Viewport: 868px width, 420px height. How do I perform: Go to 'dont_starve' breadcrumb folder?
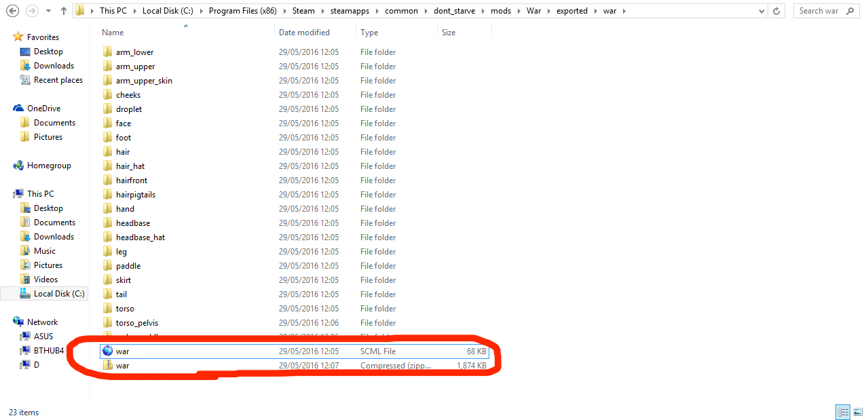455,11
